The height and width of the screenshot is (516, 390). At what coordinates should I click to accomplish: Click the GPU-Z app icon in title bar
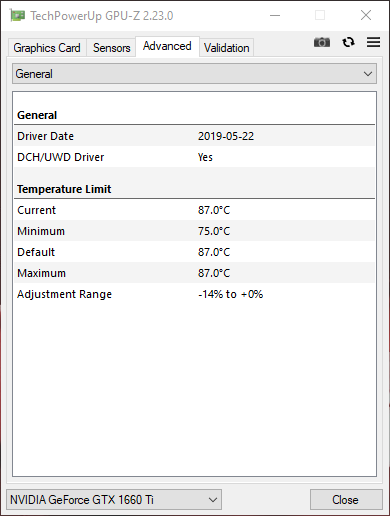17,16
